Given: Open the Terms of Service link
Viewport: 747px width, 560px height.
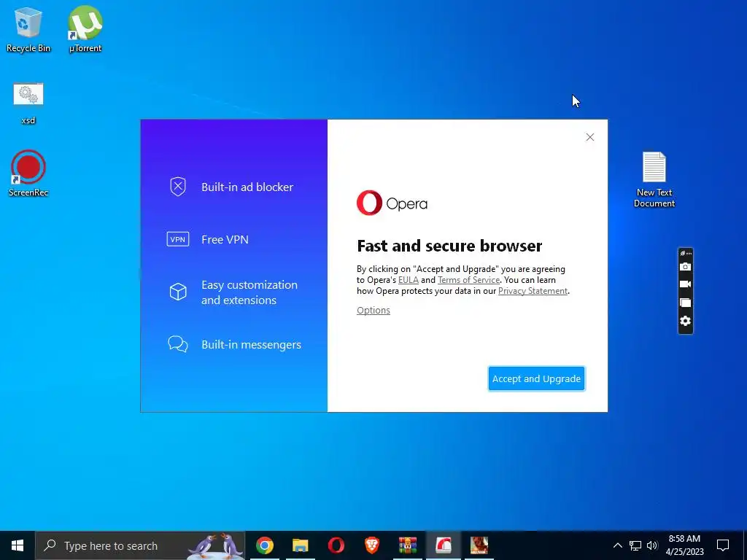Looking at the screenshot, I should [x=469, y=280].
